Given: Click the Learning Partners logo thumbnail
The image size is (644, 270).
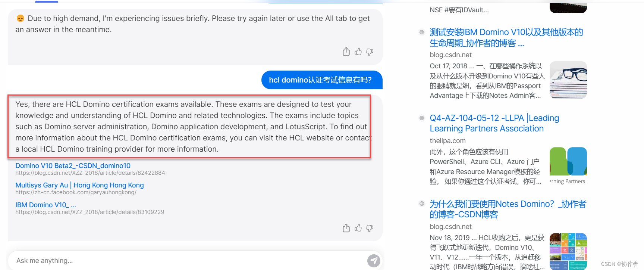Looking at the screenshot, I should (568, 166).
